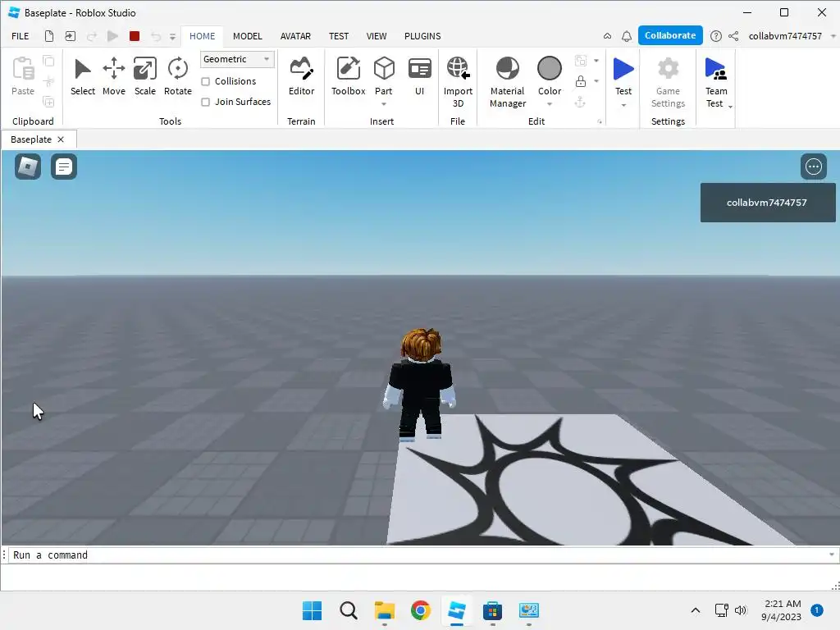Choose the Scale tool
840x630 pixels.
145,76
